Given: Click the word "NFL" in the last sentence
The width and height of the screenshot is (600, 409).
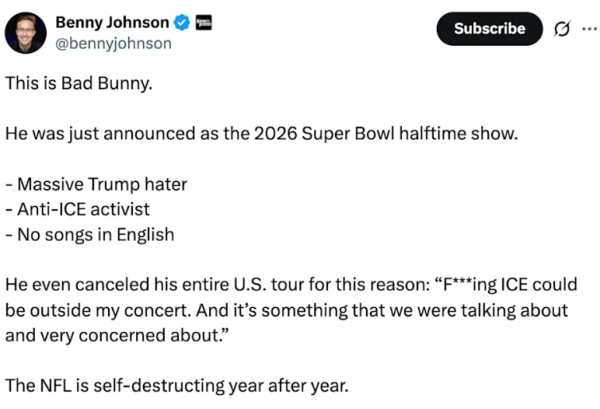Looking at the screenshot, I should click(68, 387).
